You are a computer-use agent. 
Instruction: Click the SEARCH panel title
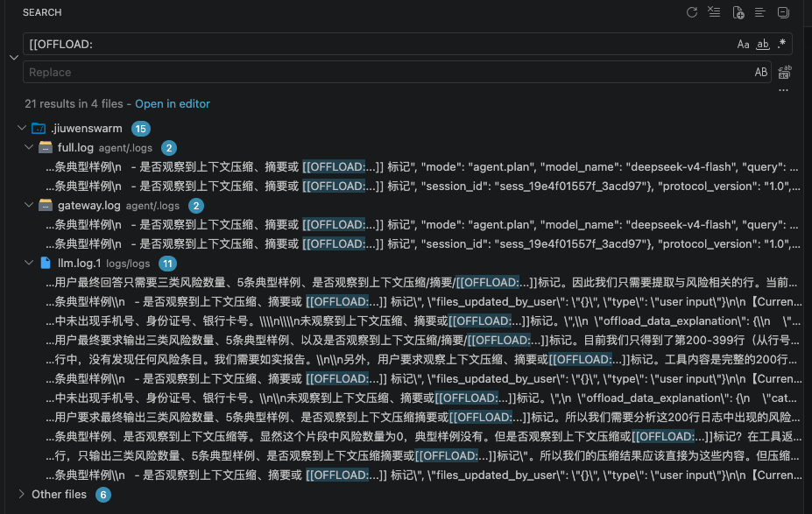(42, 12)
